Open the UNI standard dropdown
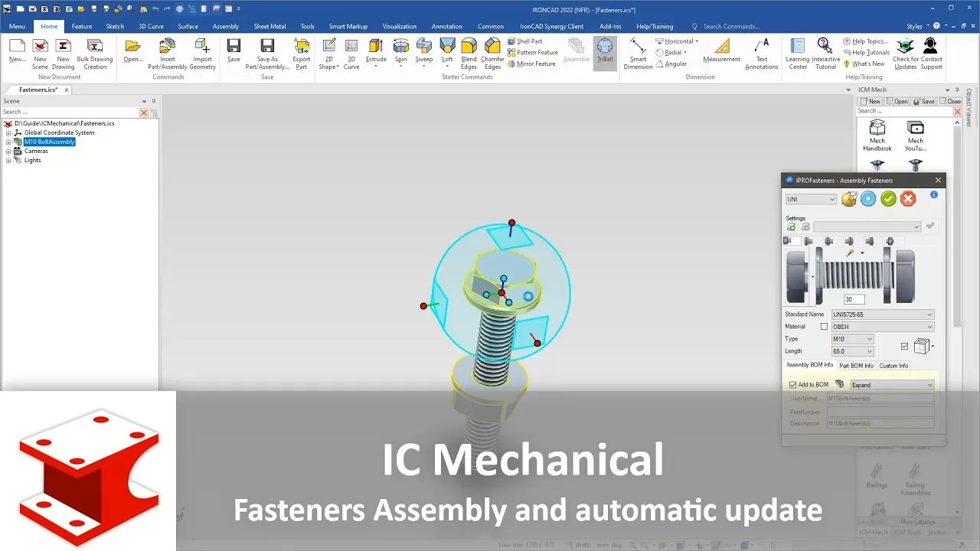Viewport: 980px width, 551px height. tap(811, 200)
